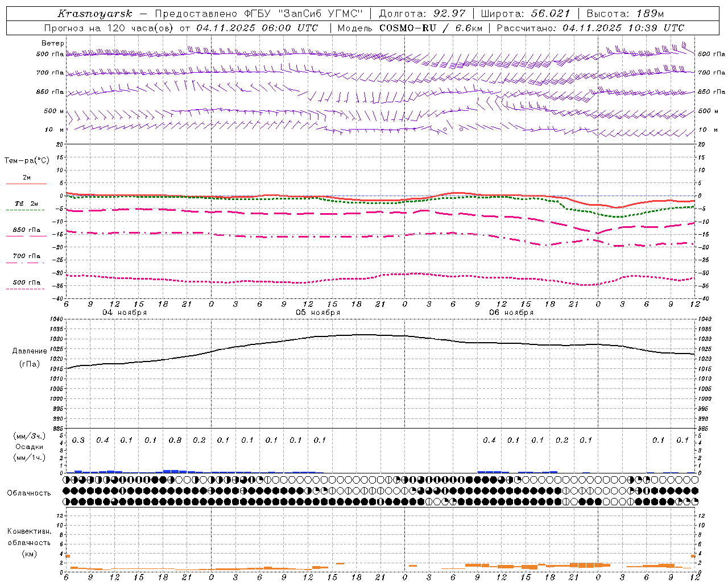
Task: Click the (км) convective cloud unit label
Action: coord(29,554)
